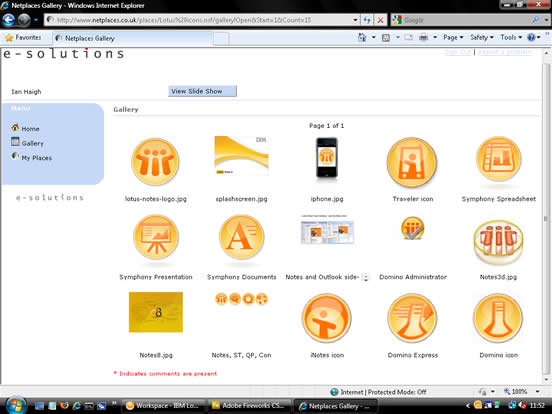Screen dimensions: 552x414
Task: Click the Notes3d.jpg image
Action: tap(498, 242)
